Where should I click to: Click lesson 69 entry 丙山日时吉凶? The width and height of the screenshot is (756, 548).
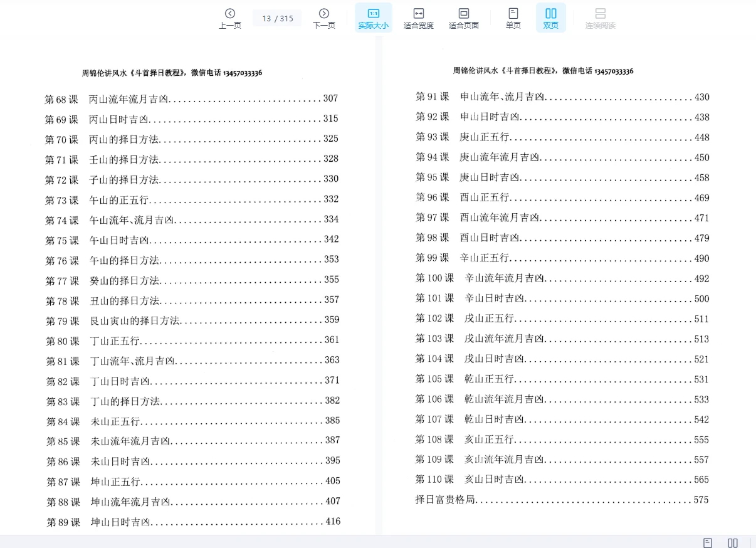point(192,119)
